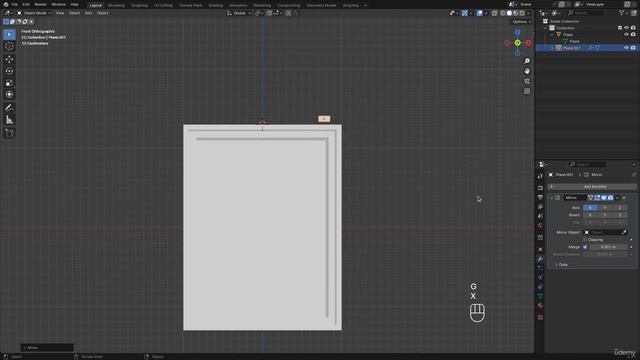
Task: Select the Transform tool
Action: 9,95
